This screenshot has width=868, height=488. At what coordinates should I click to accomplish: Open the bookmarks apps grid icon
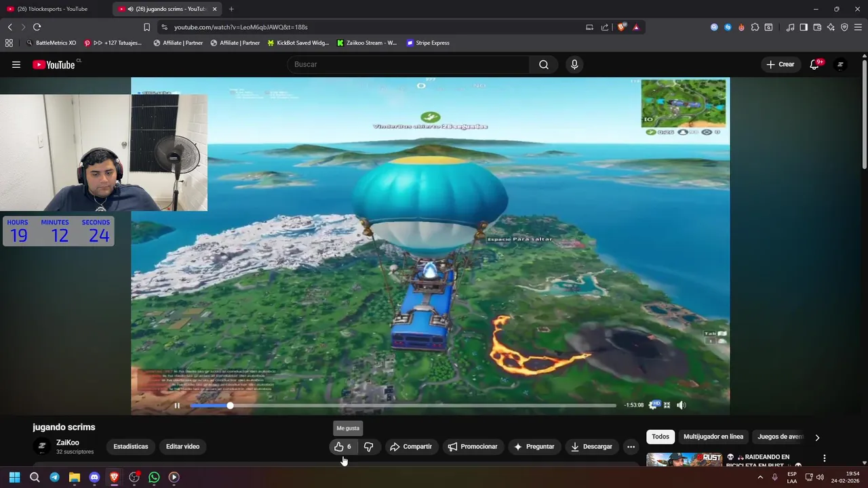pyautogui.click(x=9, y=43)
